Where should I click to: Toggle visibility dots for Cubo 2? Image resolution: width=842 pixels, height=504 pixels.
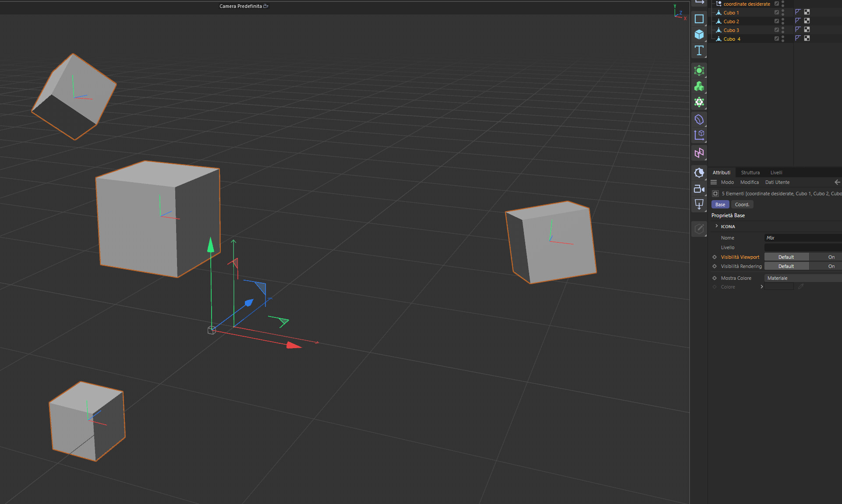click(783, 21)
